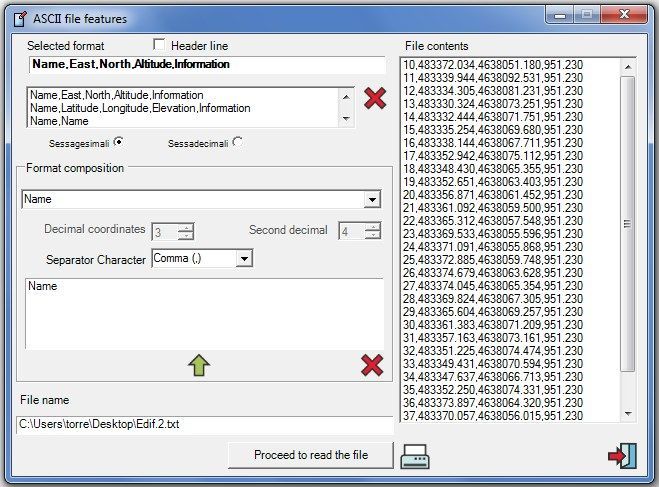This screenshot has width=659, height=487.
Task: Click line 17,483352.942,4638075.112,951.230
Action: pos(493,156)
